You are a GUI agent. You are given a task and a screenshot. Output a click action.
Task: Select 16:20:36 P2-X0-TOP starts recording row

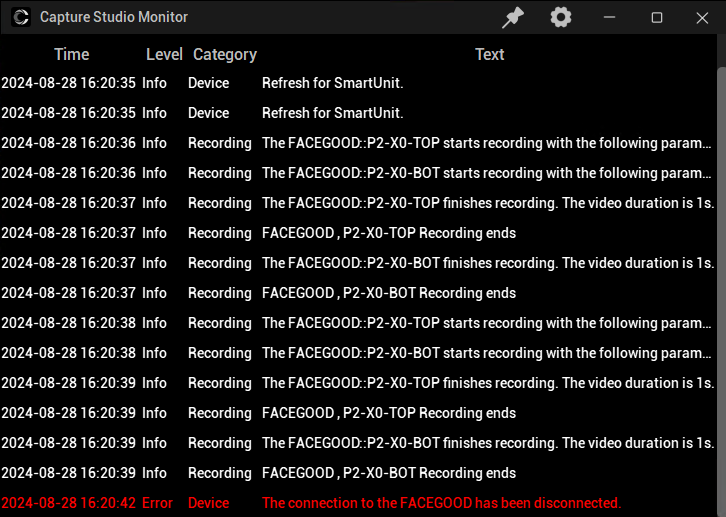(358, 143)
